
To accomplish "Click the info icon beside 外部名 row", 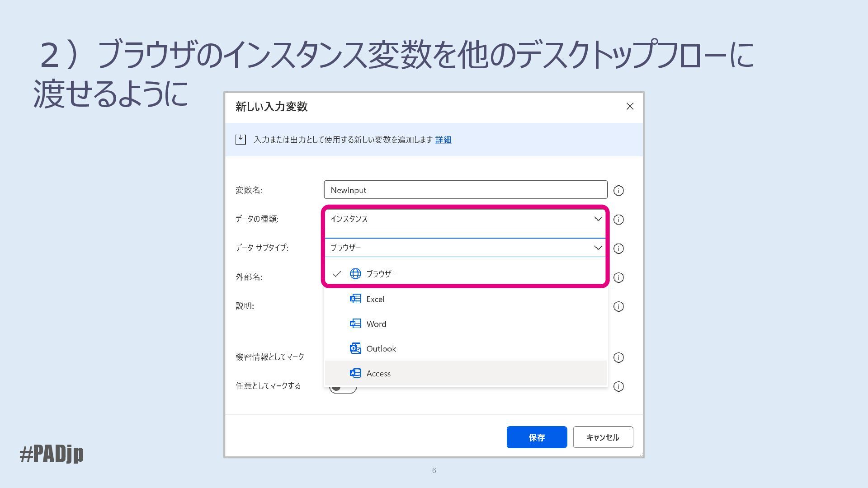I will coord(618,277).
